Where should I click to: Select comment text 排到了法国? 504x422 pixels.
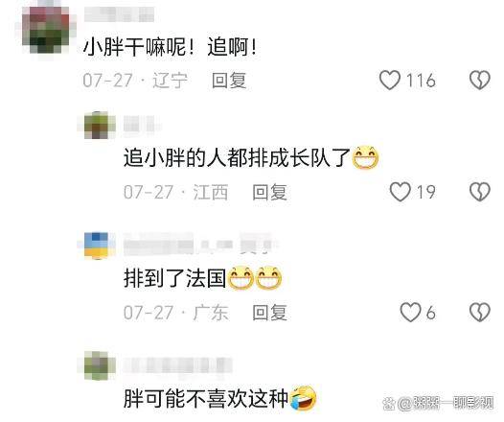[x=174, y=278]
